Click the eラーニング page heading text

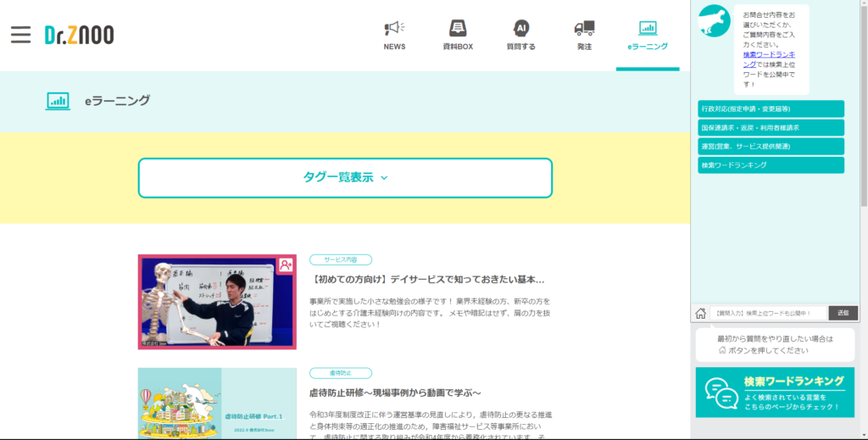tap(117, 101)
